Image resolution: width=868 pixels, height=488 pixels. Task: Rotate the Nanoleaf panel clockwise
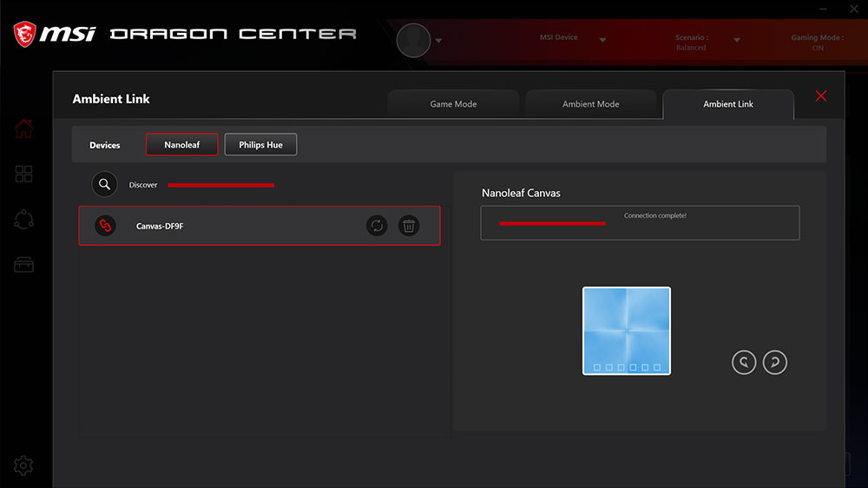click(774, 362)
